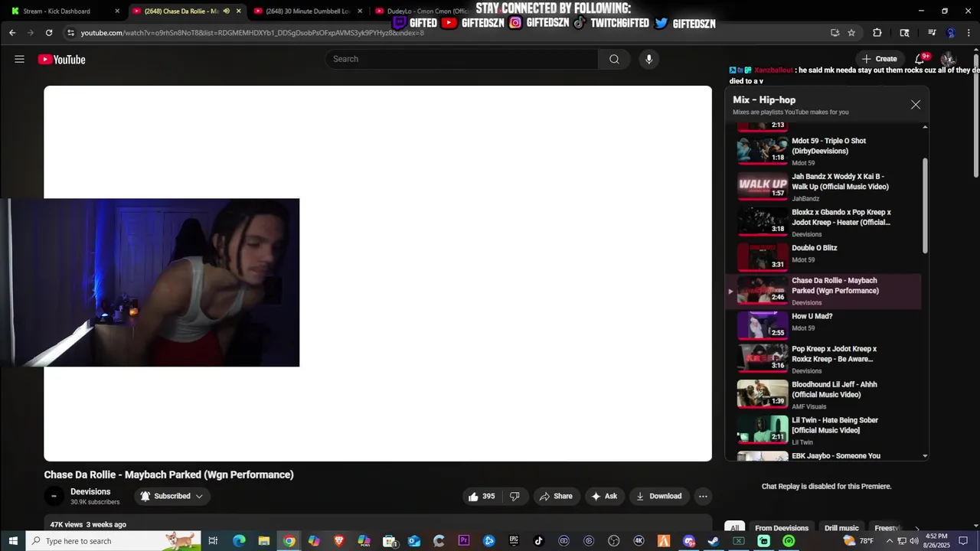
Task: Open Premiere Pro from the taskbar
Action: pyautogui.click(x=464, y=541)
